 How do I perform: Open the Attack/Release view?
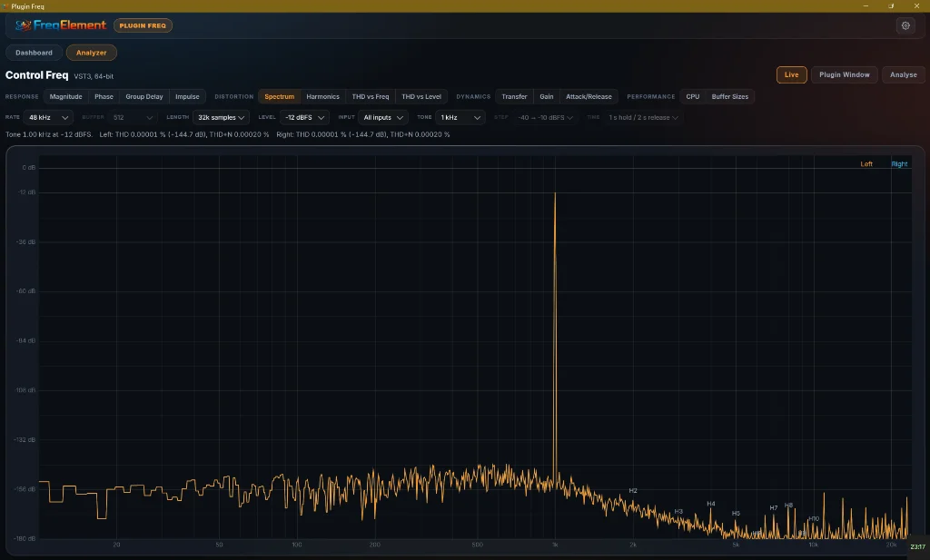(589, 96)
